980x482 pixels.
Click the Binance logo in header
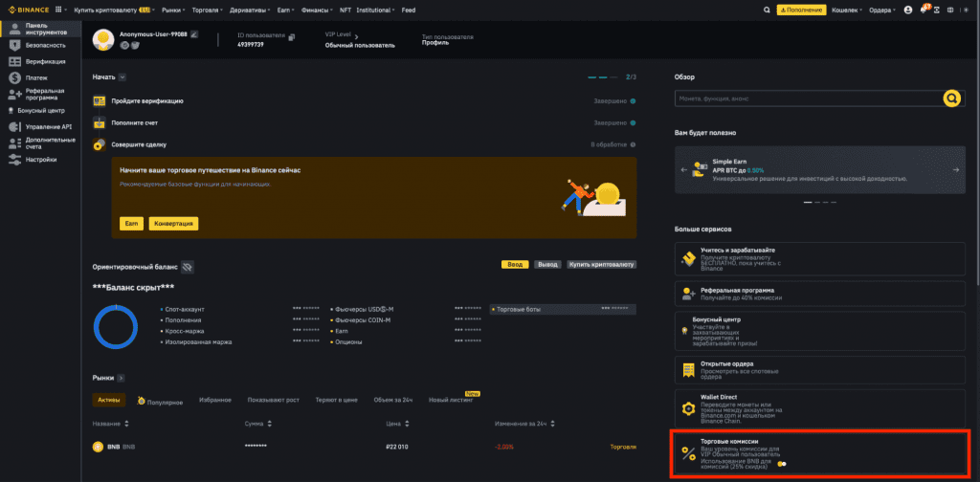click(x=30, y=10)
